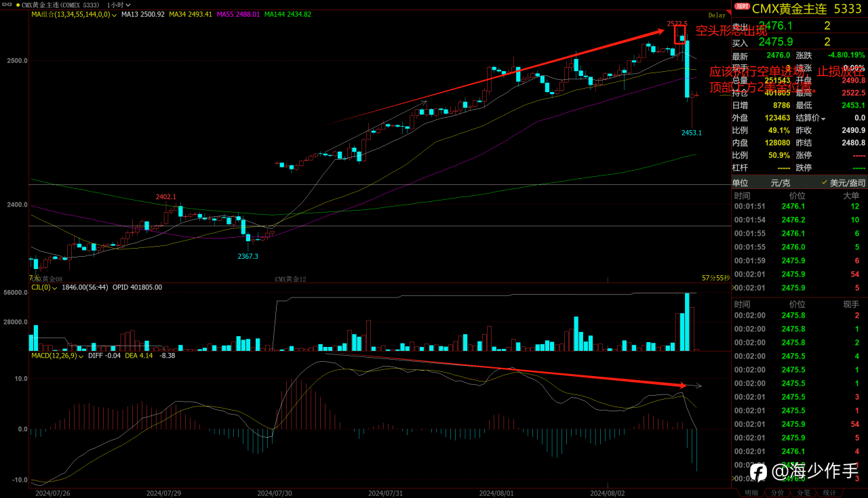Click the 2402.1 high price label on chart
Image resolution: width=868 pixels, height=498 pixels.
(x=165, y=197)
